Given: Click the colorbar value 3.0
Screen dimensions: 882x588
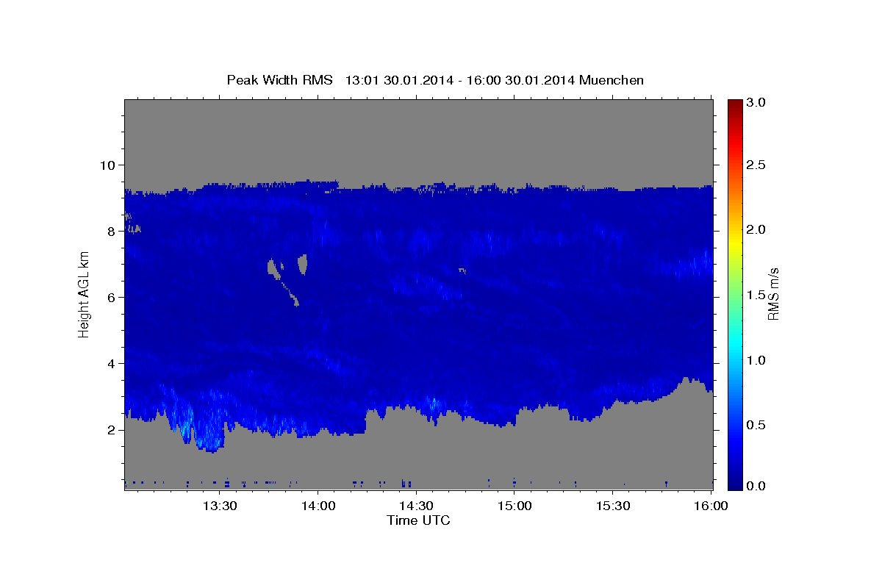Looking at the screenshot, I should point(757,102).
